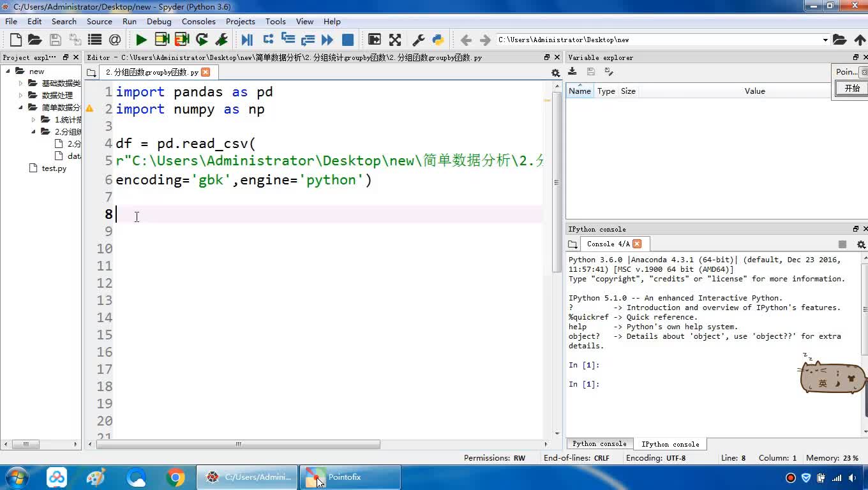
Task: Collapse the root 'new' project folder
Action: (8, 71)
